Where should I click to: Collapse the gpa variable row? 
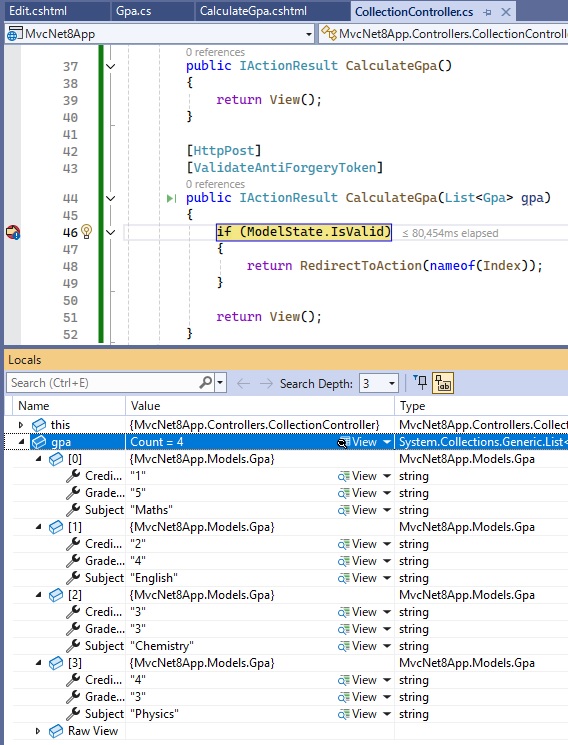(x=21, y=442)
